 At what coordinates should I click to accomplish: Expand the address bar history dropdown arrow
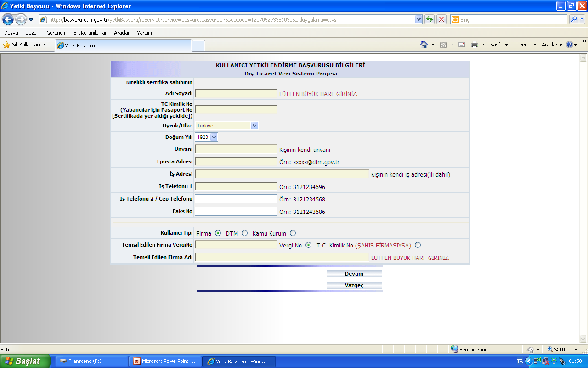(x=418, y=19)
